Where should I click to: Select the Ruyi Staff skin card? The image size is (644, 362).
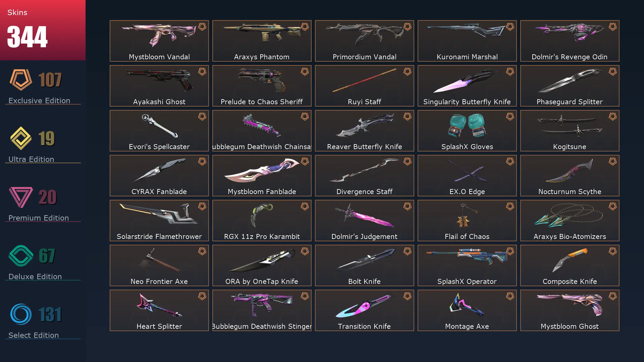coord(365,86)
